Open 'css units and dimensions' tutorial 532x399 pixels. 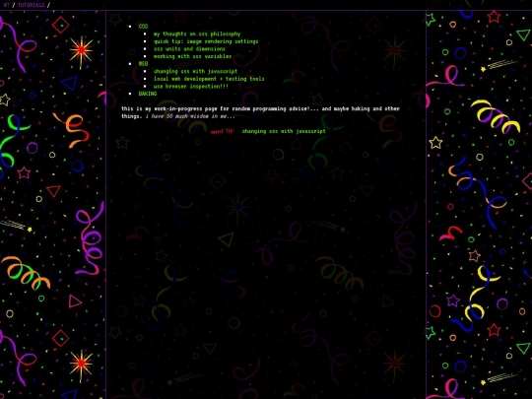click(x=189, y=48)
